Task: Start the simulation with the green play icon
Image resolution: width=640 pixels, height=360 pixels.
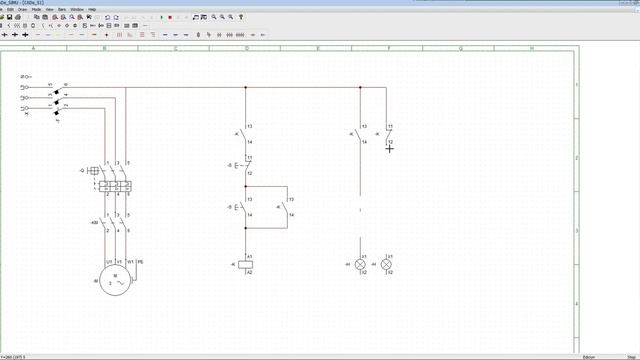Action: (162, 17)
